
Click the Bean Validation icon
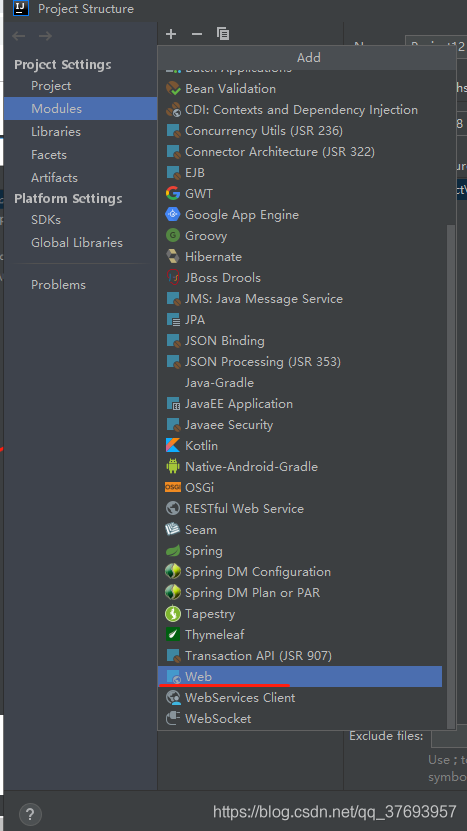pos(173,89)
